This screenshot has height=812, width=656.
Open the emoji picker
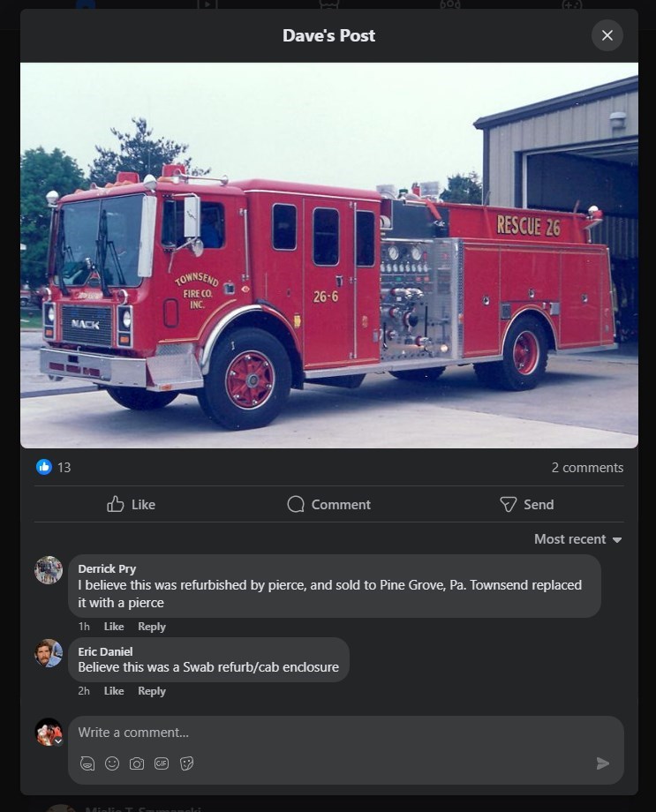pyautogui.click(x=112, y=763)
